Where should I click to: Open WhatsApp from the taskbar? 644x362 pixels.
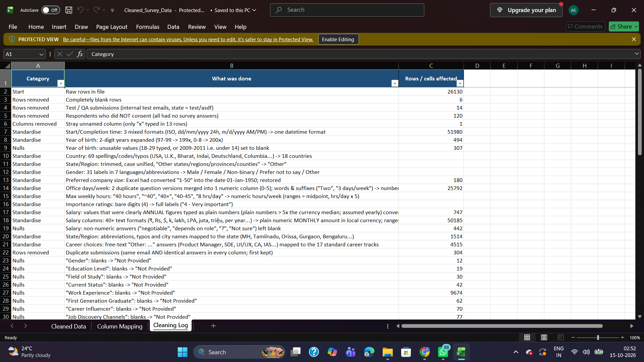(x=443, y=352)
